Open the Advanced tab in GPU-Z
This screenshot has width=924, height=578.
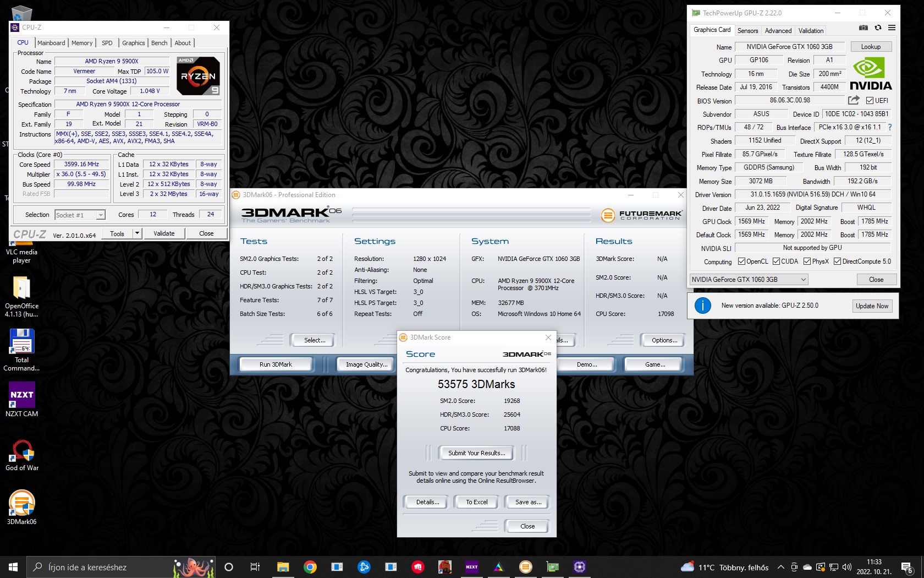[x=778, y=31]
